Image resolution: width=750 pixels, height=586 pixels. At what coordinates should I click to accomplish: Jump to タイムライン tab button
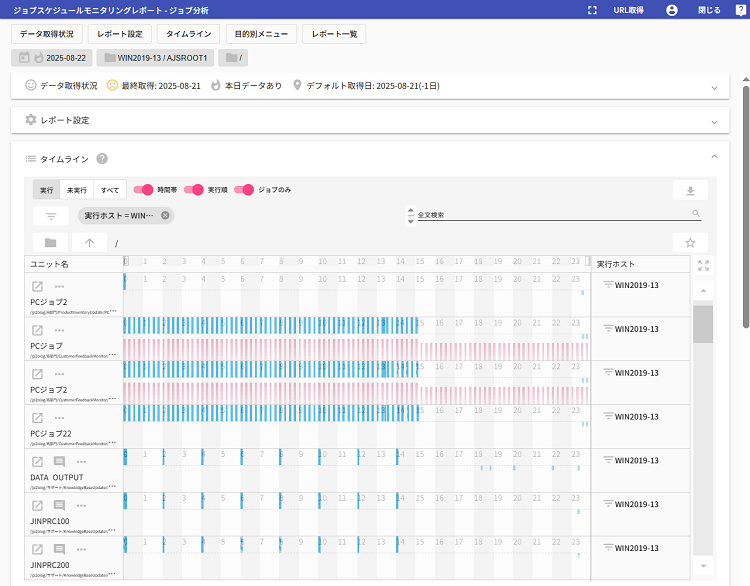[x=188, y=34]
